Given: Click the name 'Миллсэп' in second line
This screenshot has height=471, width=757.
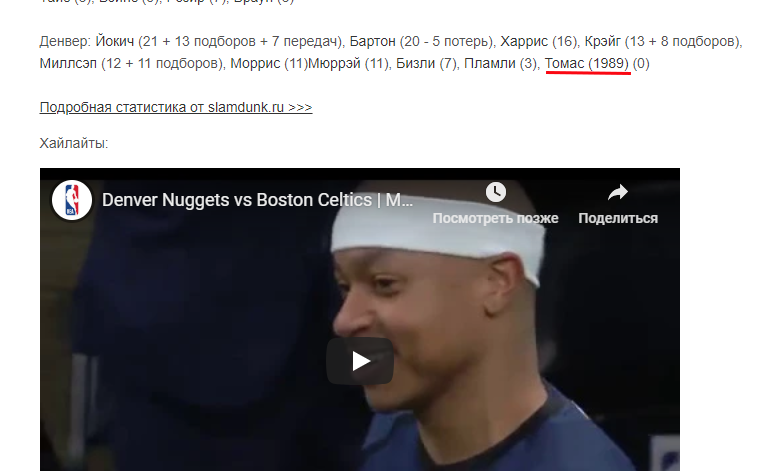Looking at the screenshot, I should tap(68, 63).
